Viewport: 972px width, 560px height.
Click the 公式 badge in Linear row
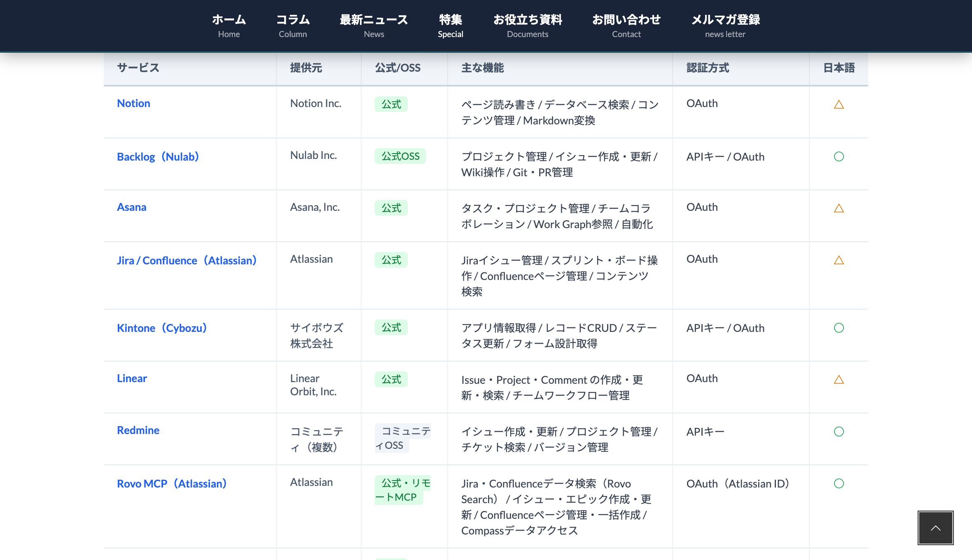(x=391, y=379)
